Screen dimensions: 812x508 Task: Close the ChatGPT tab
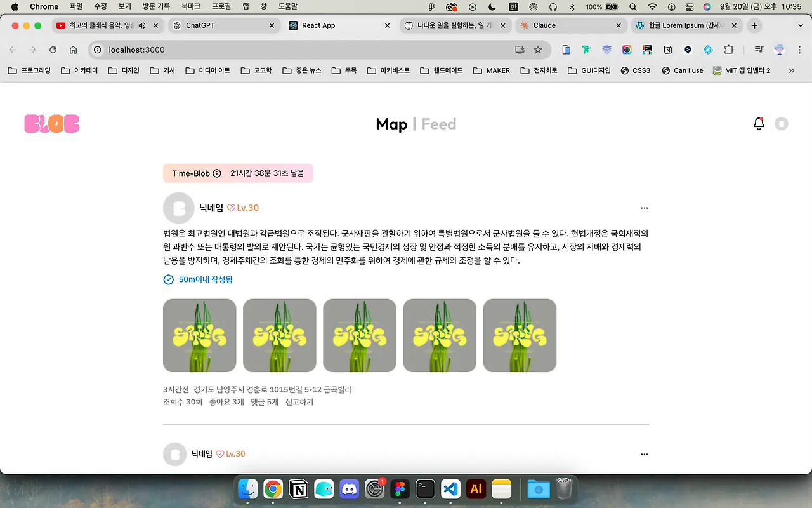pyautogui.click(x=272, y=25)
